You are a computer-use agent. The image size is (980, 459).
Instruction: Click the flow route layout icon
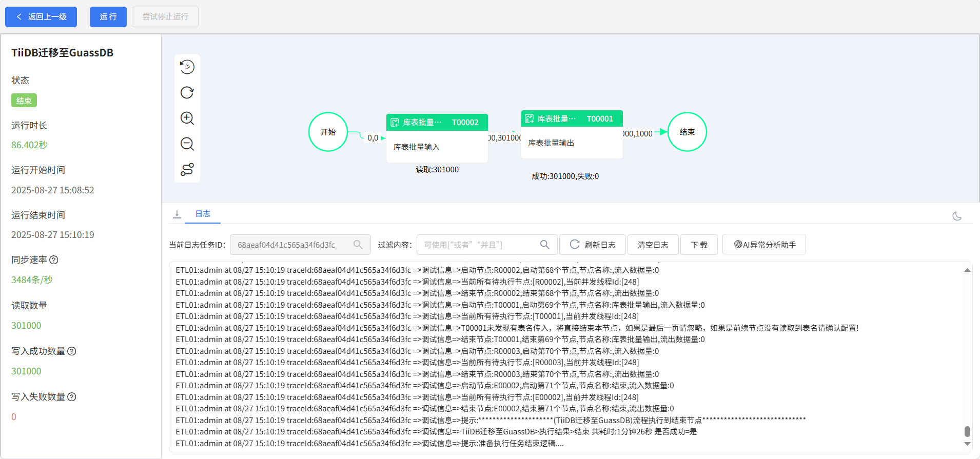point(187,170)
